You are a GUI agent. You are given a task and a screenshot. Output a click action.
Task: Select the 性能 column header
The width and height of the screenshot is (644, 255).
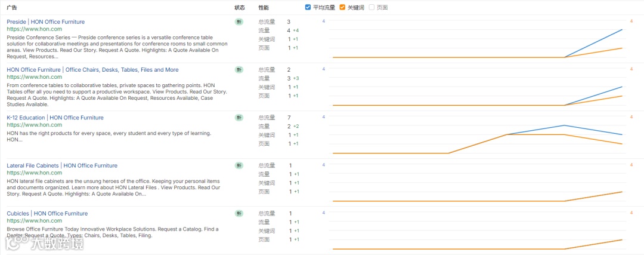264,8
